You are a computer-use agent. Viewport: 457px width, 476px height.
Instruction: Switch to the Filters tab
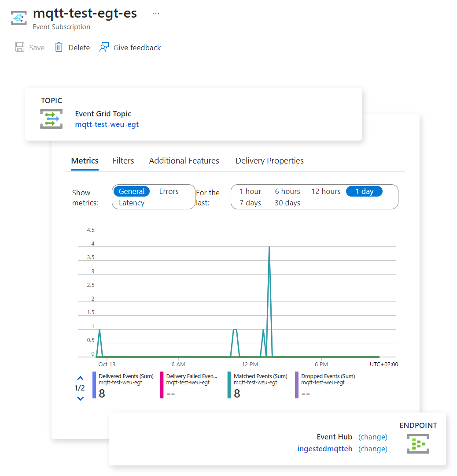pos(123,161)
